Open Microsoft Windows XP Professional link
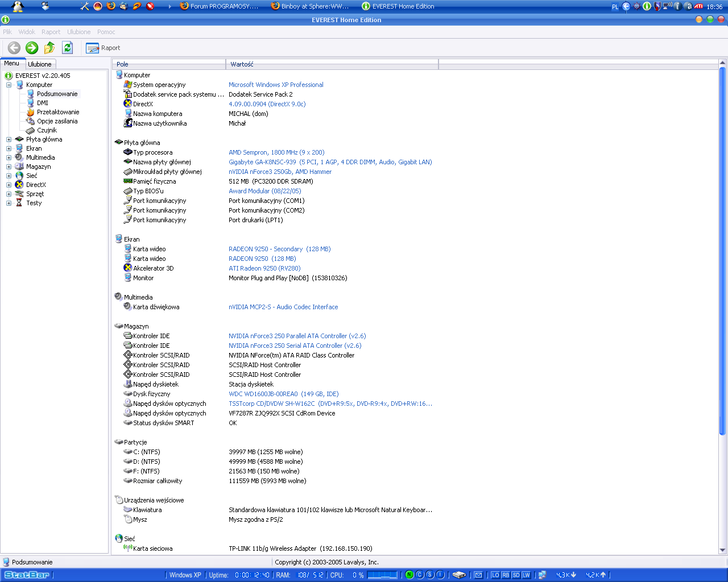The height and width of the screenshot is (582, 728). click(276, 85)
